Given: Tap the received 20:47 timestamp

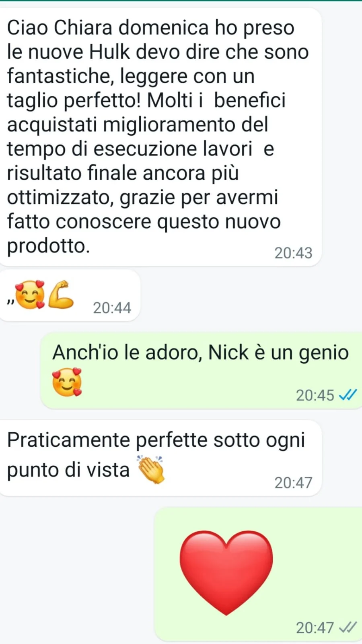Looking at the screenshot, I should tap(293, 483).
